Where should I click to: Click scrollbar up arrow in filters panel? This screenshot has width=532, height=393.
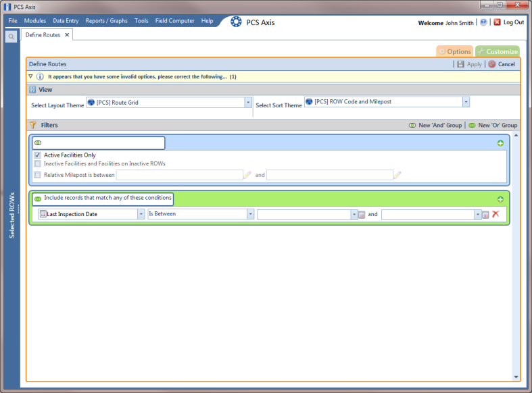[x=516, y=135]
